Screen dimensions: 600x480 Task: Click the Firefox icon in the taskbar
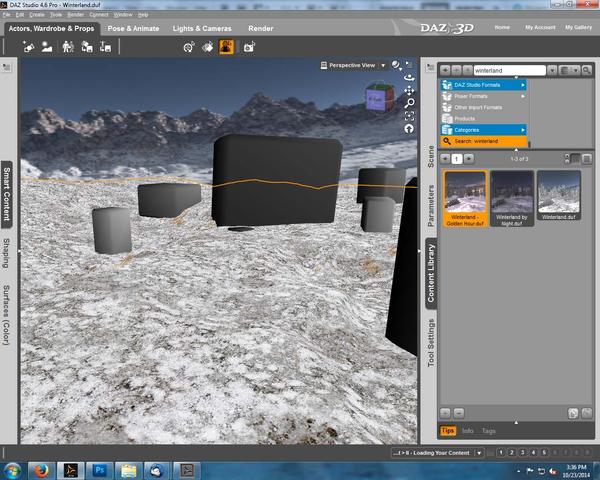point(41,471)
